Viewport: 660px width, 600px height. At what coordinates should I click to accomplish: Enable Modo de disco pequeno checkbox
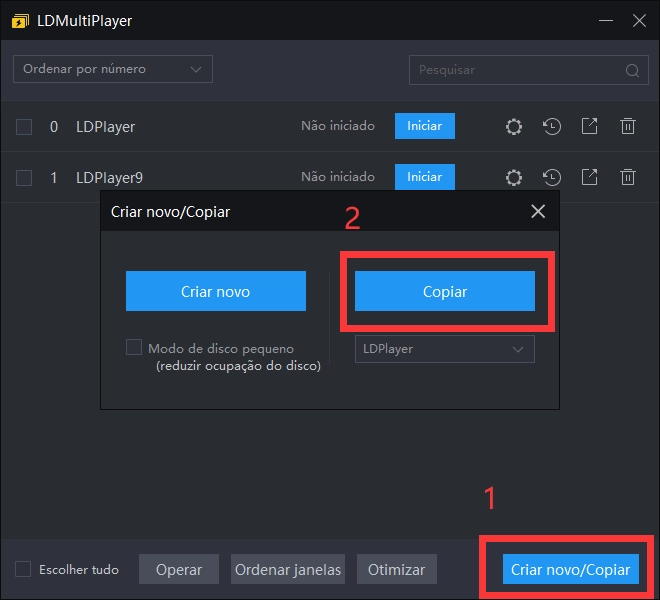click(x=134, y=347)
